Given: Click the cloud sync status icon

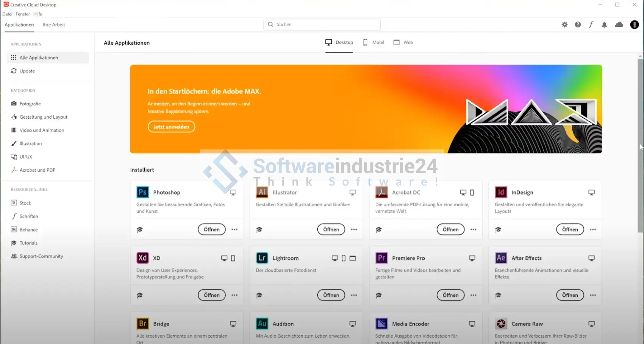Looking at the screenshot, I should (x=619, y=25).
